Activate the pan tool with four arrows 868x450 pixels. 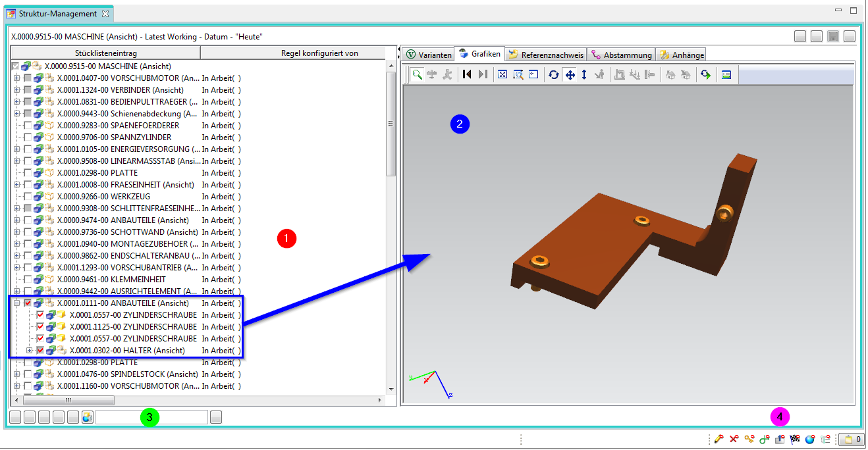(570, 75)
